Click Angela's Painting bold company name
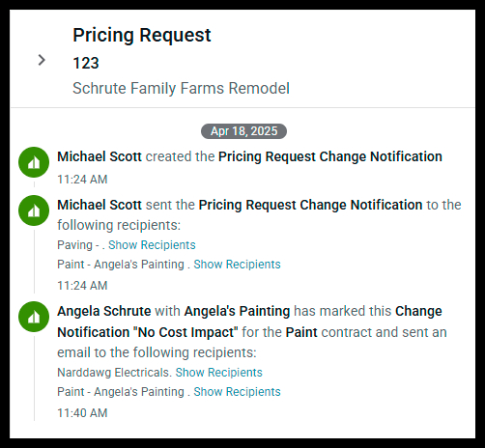This screenshot has width=485, height=448. [x=237, y=311]
